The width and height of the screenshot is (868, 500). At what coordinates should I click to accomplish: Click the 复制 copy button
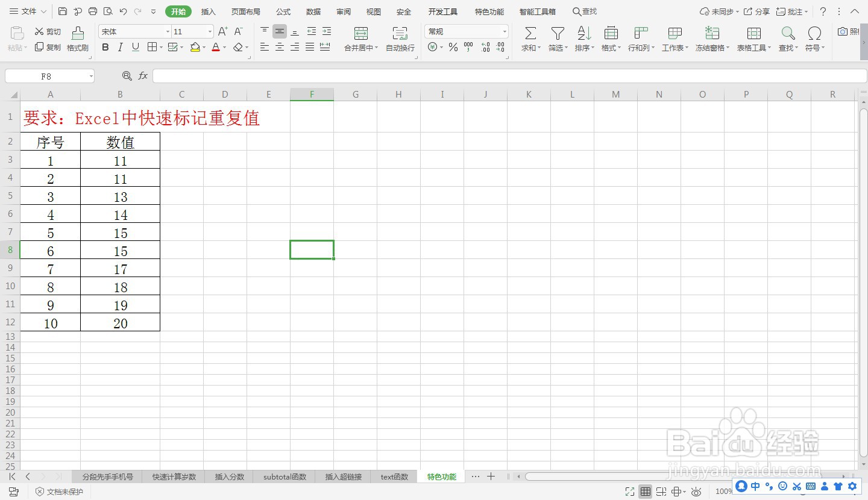(48, 47)
